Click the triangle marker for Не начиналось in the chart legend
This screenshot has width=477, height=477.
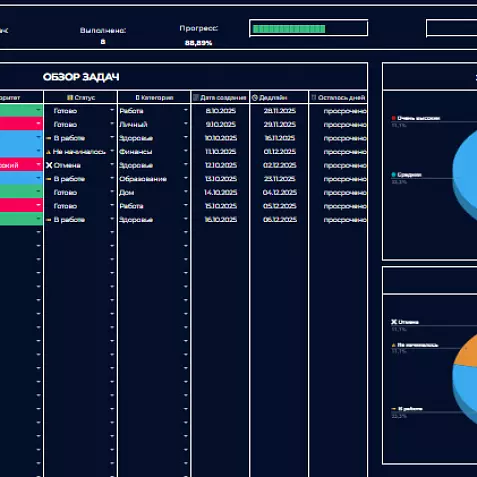394,345
